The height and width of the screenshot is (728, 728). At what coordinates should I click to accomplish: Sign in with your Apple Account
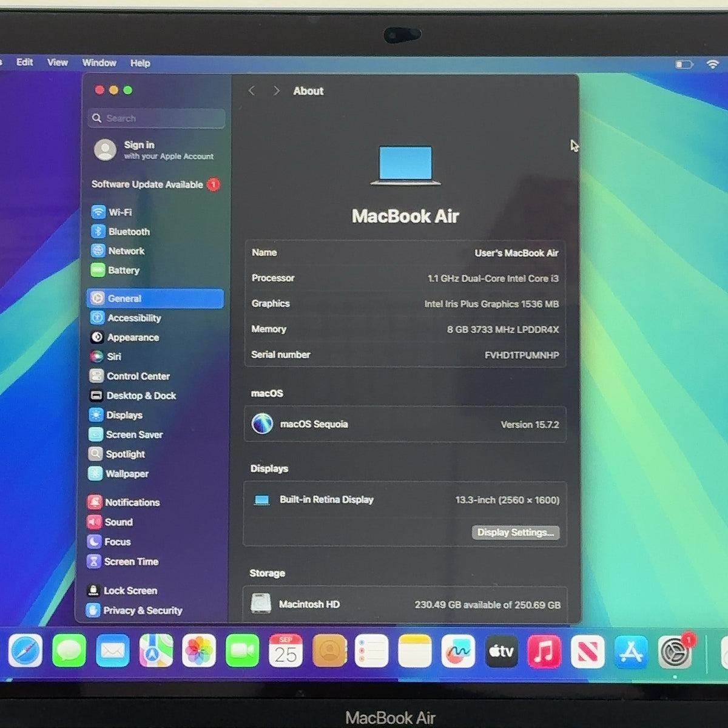[155, 150]
